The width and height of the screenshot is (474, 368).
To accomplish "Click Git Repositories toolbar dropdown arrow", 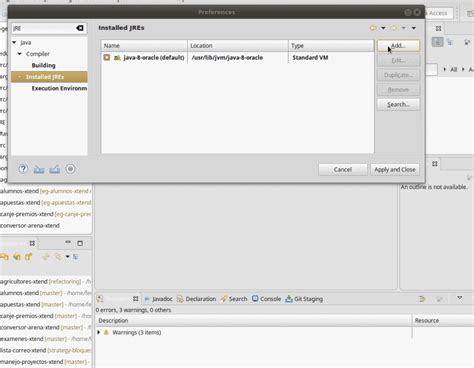I will point(68,257).
